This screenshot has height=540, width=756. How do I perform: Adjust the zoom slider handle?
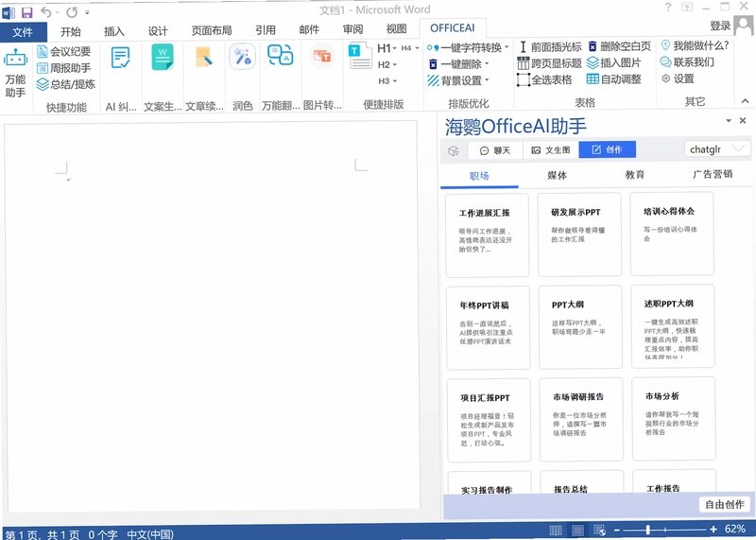coord(648,530)
